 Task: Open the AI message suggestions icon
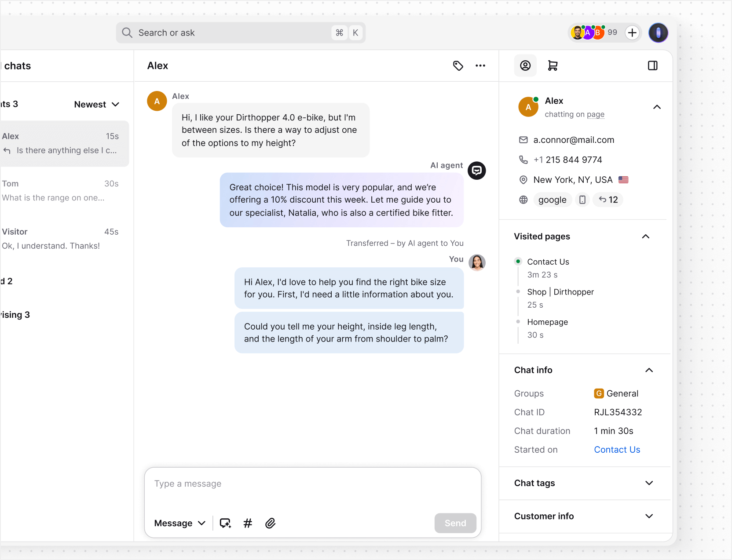point(225,523)
